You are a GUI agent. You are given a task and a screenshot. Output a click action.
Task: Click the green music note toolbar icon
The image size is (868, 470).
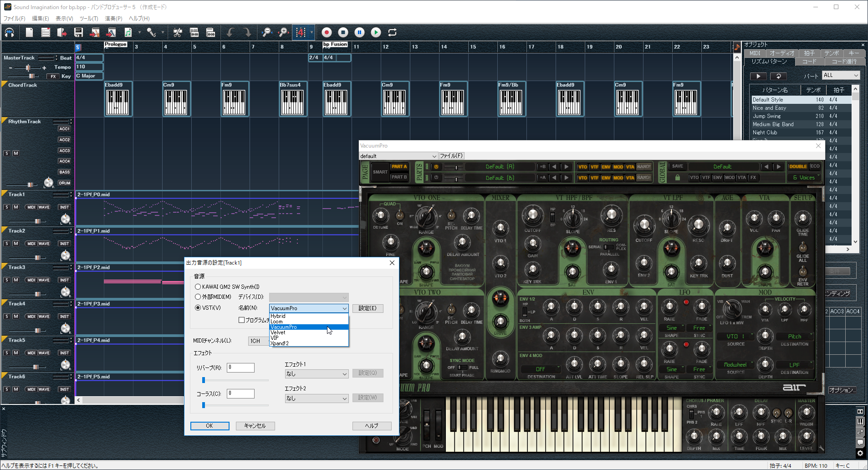(128, 32)
